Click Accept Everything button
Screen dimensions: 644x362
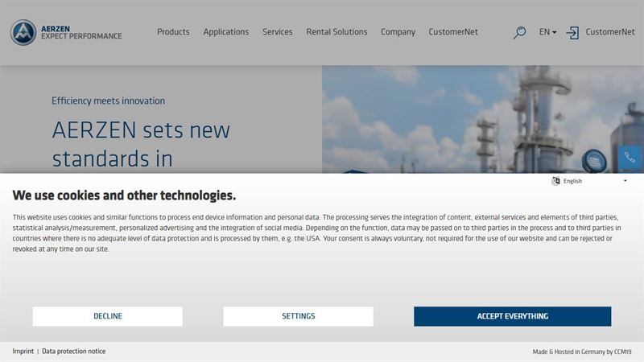tap(513, 316)
